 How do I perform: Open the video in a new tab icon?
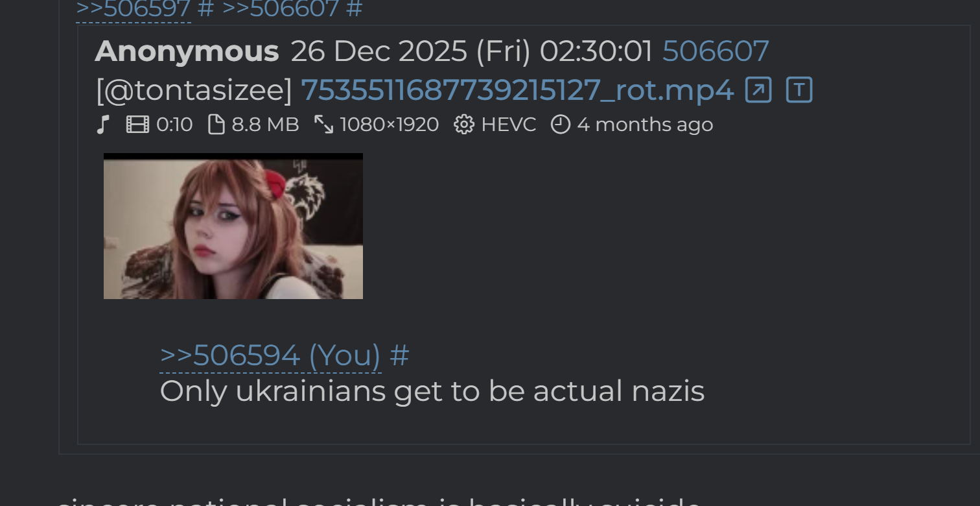pos(758,90)
